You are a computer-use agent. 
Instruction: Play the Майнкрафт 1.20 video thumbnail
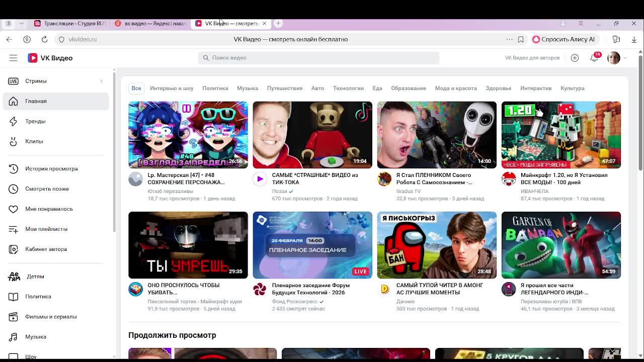tap(561, 135)
